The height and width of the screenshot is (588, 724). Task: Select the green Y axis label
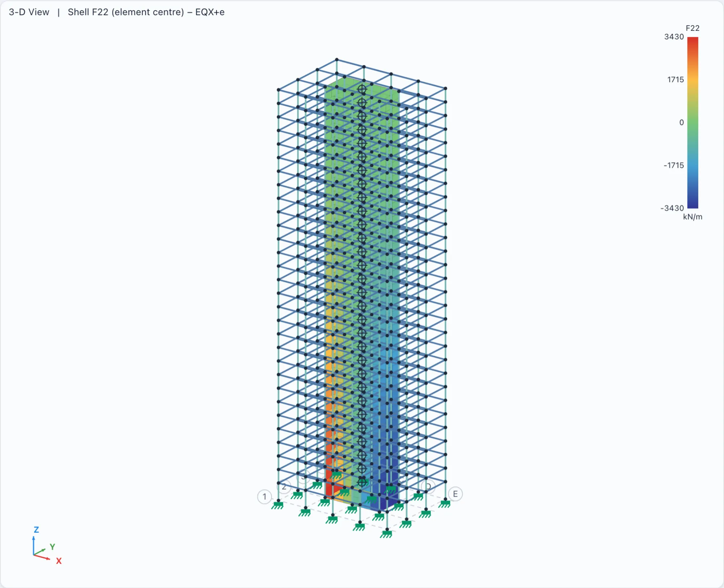pyautogui.click(x=52, y=547)
